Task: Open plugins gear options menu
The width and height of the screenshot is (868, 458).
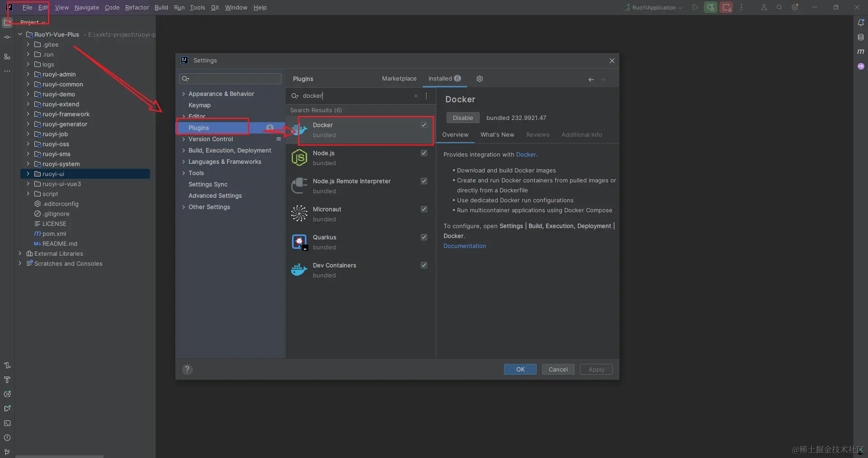Action: pos(480,79)
